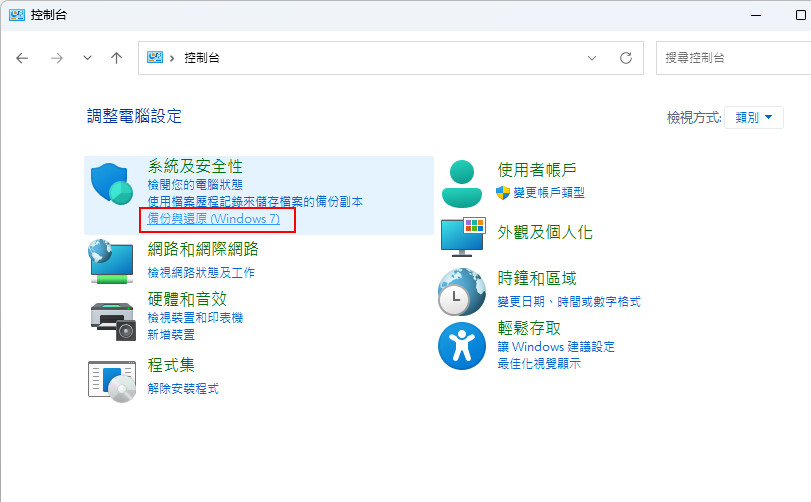Screen dimensions: 811x502
Task: Click the 搜尋控制台 search field
Action: [x=733, y=58]
